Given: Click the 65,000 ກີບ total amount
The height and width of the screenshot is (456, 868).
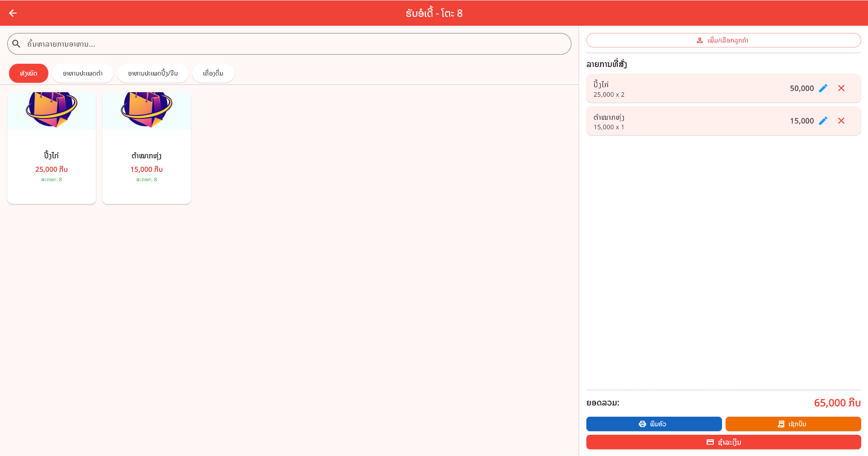Looking at the screenshot, I should [x=837, y=403].
